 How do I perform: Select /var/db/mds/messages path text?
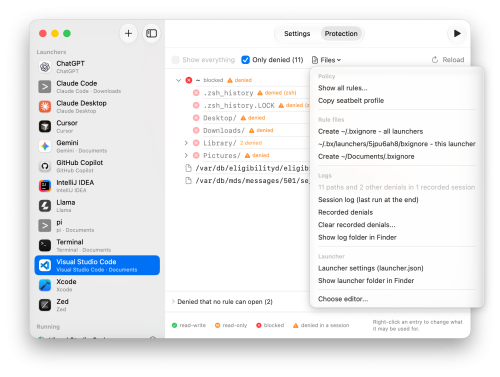(x=252, y=181)
